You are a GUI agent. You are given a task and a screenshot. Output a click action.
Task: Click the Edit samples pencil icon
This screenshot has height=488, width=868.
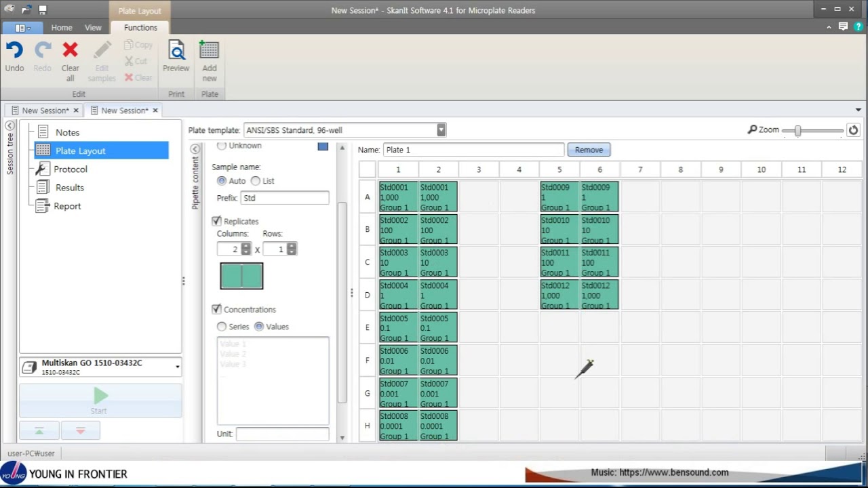click(x=102, y=49)
